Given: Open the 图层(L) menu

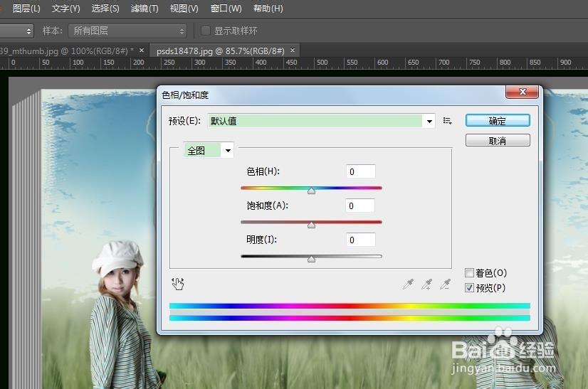Looking at the screenshot, I should (26, 9).
